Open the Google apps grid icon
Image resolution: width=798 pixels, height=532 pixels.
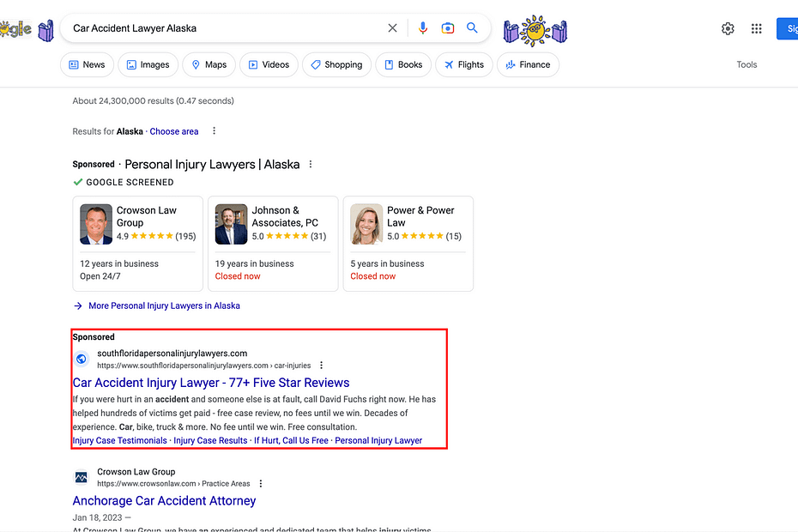coord(756,28)
